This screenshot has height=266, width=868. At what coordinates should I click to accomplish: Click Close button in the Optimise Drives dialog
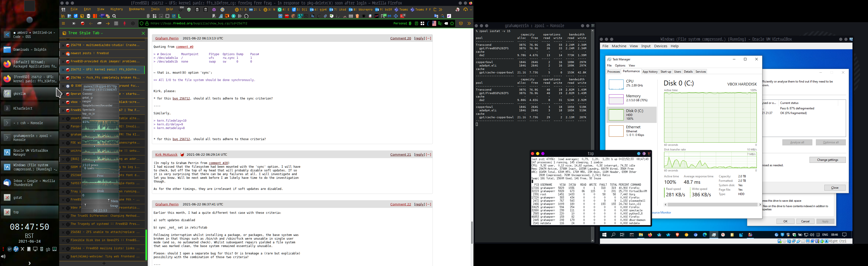click(835, 188)
